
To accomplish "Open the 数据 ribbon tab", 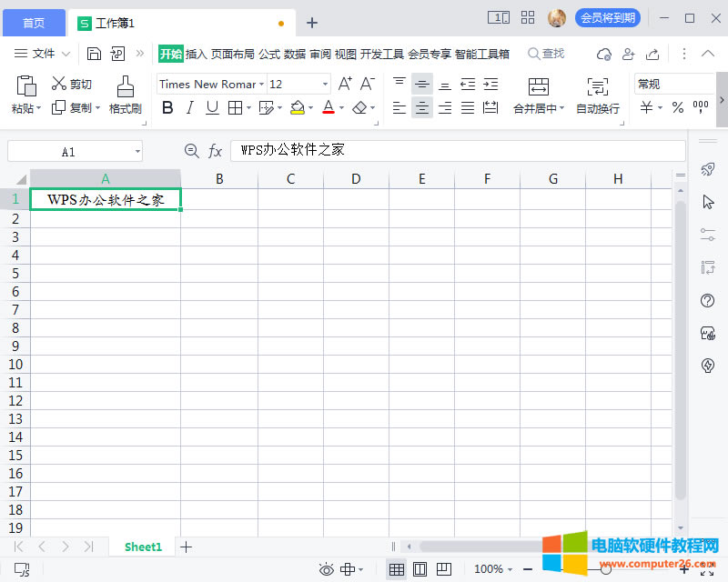I will tap(294, 54).
